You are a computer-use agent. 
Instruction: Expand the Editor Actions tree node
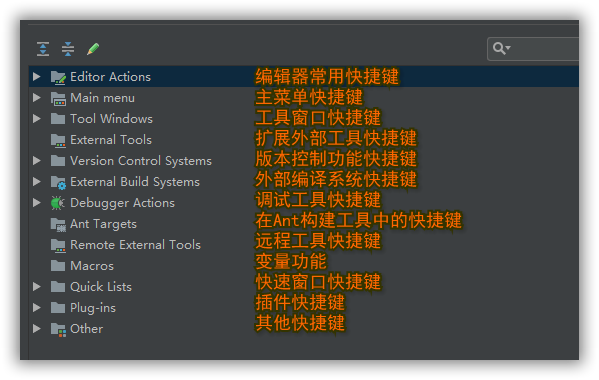(37, 76)
